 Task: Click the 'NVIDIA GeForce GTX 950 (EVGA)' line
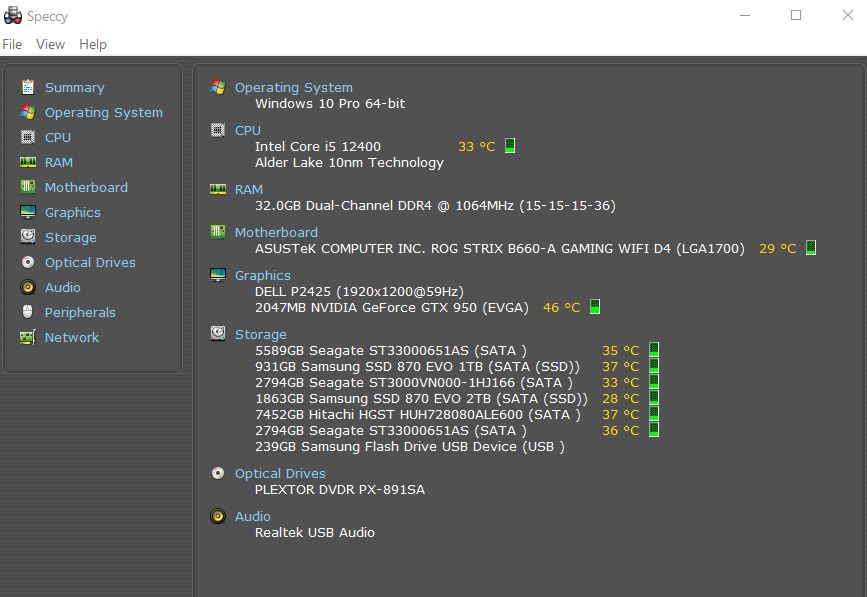coord(392,307)
